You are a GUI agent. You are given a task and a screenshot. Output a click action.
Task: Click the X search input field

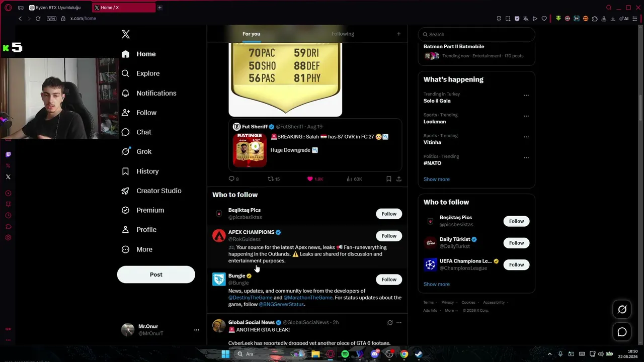pos(476,34)
